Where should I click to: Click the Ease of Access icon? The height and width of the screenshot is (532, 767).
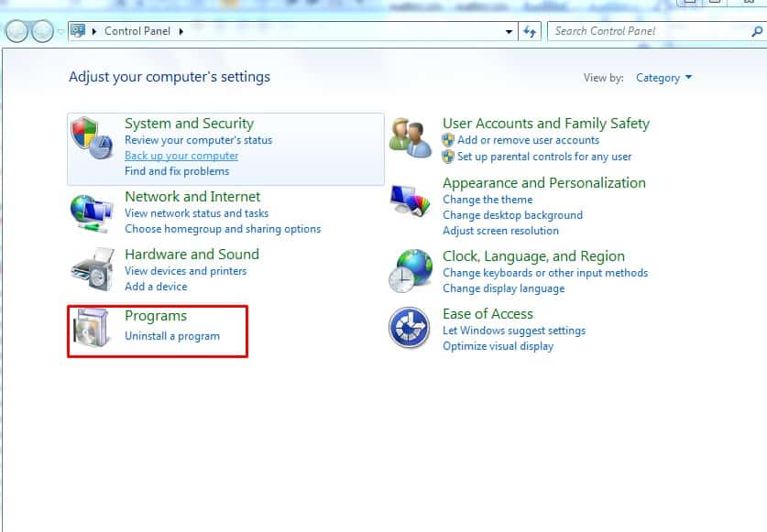[x=410, y=327]
